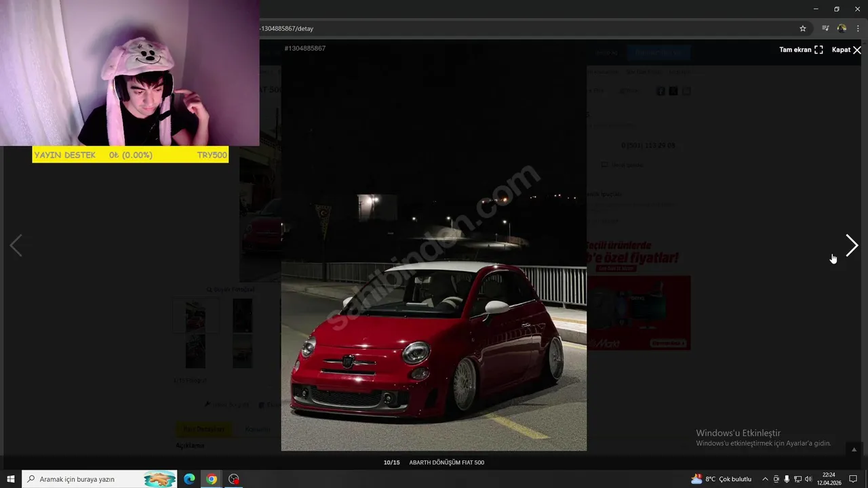Go to the next photo with right arrow
The image size is (868, 488).
pos(852,245)
